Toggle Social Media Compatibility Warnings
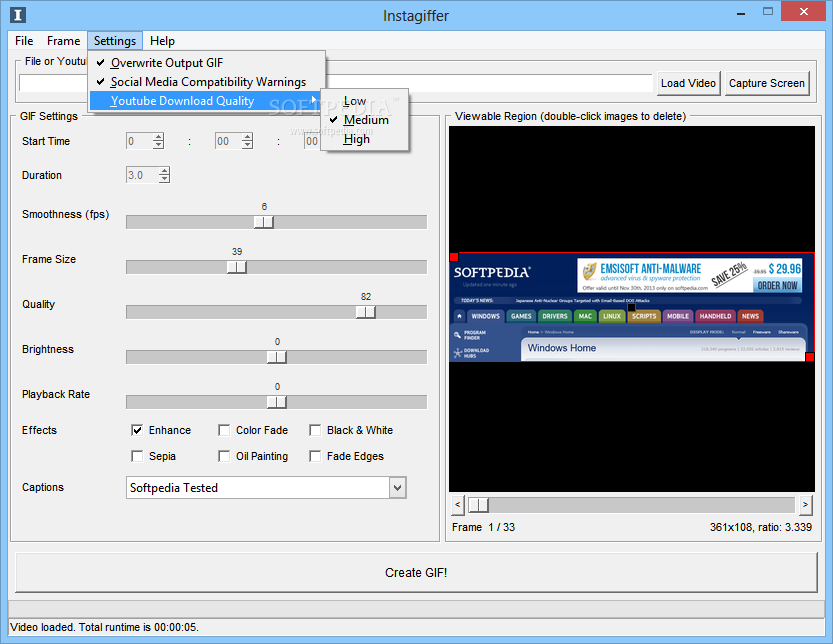 [207, 82]
